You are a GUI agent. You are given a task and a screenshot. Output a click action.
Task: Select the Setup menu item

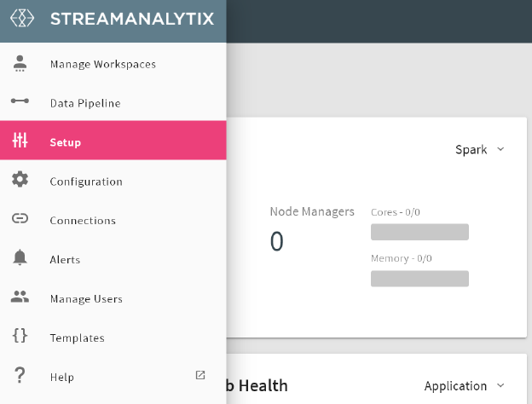(x=113, y=140)
